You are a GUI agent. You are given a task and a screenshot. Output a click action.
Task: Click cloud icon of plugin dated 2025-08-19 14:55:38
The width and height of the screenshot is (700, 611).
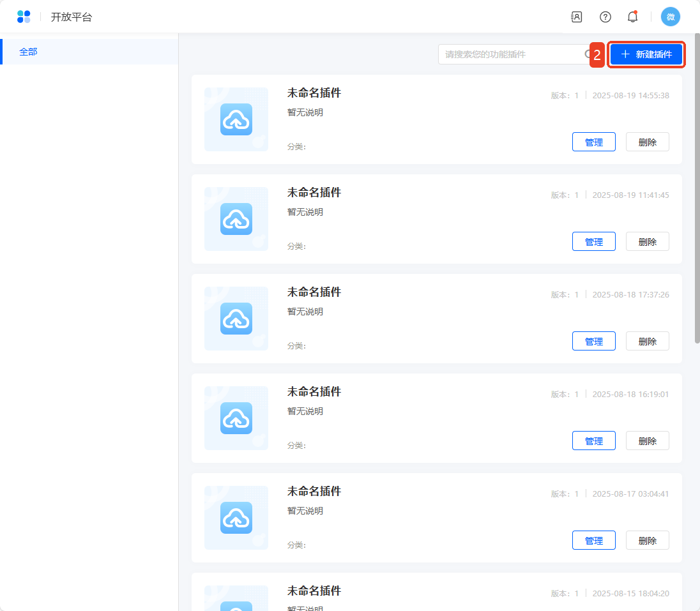pyautogui.click(x=236, y=119)
